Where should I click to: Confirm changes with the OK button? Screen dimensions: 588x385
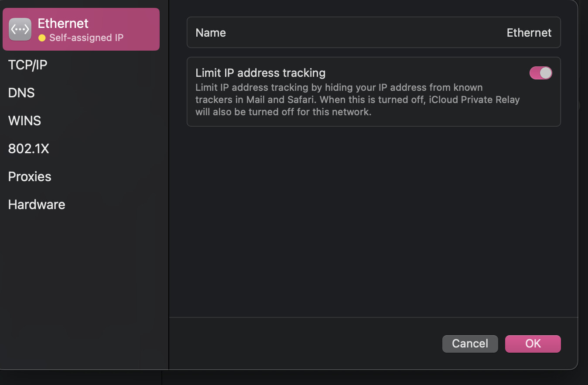coord(533,344)
